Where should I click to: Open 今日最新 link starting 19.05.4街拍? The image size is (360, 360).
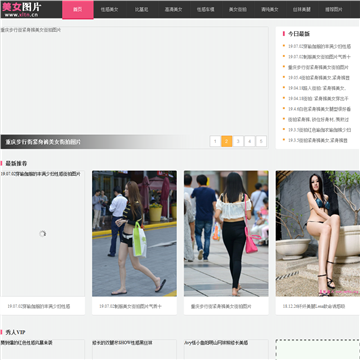point(319,78)
